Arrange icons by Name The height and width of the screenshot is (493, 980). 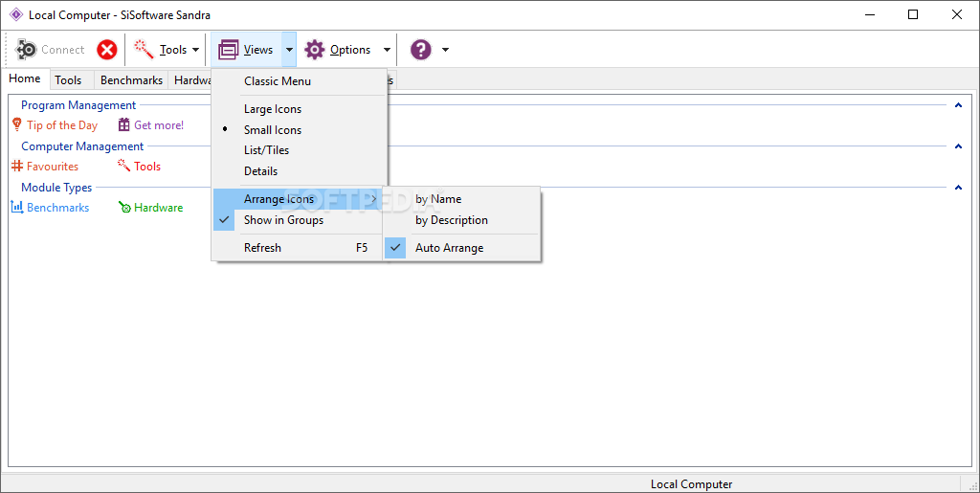point(461,199)
